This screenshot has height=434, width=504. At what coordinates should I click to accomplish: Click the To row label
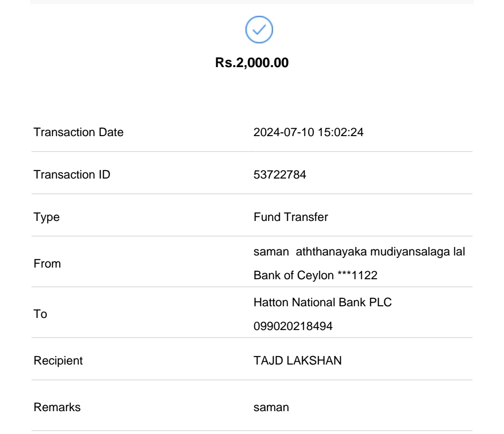pyautogui.click(x=41, y=315)
